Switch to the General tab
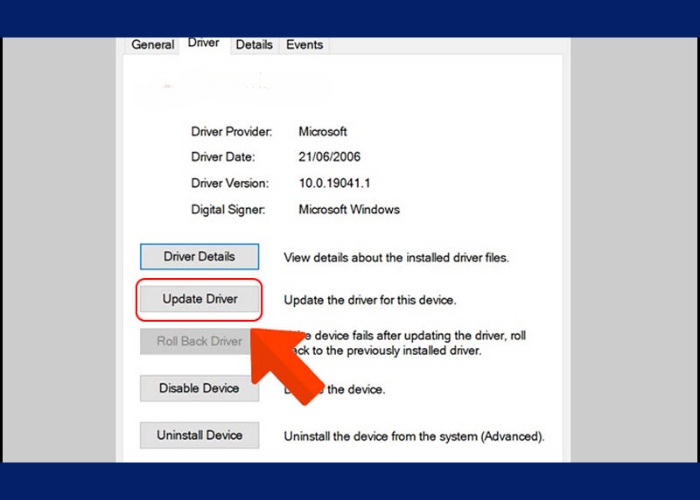Viewport: 700px width, 500px height. tap(153, 45)
